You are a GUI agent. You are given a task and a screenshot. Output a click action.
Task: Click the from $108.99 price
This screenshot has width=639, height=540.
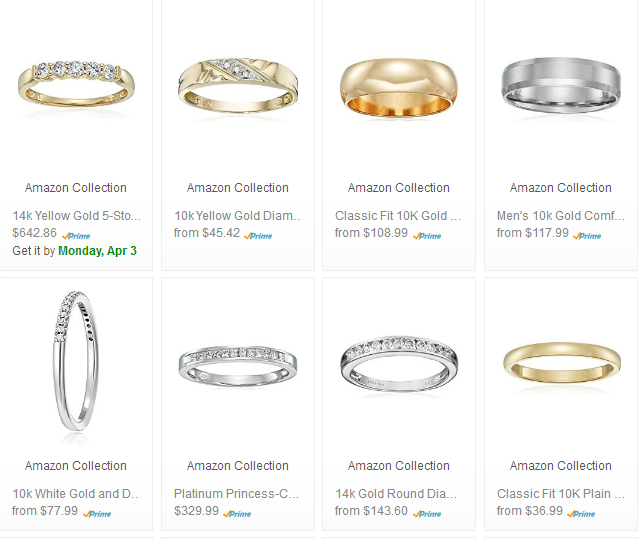(x=371, y=233)
